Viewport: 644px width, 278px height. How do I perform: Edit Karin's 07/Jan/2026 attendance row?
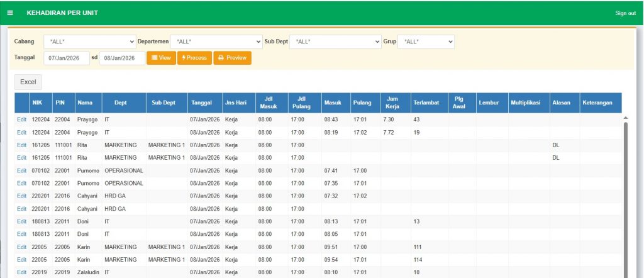[21, 247]
